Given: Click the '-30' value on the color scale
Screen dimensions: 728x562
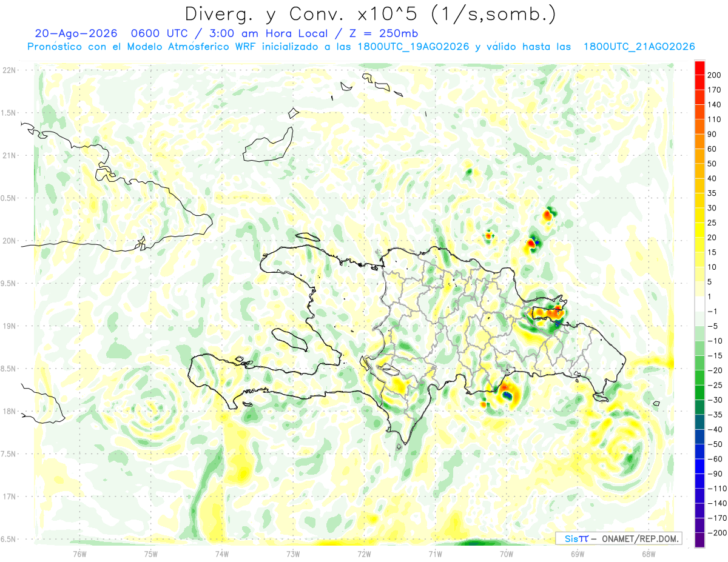Looking at the screenshot, I should 714,400.
